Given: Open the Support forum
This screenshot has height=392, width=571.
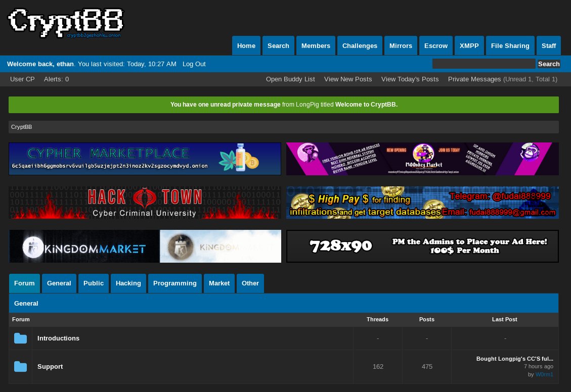Looking at the screenshot, I should [x=50, y=367].
